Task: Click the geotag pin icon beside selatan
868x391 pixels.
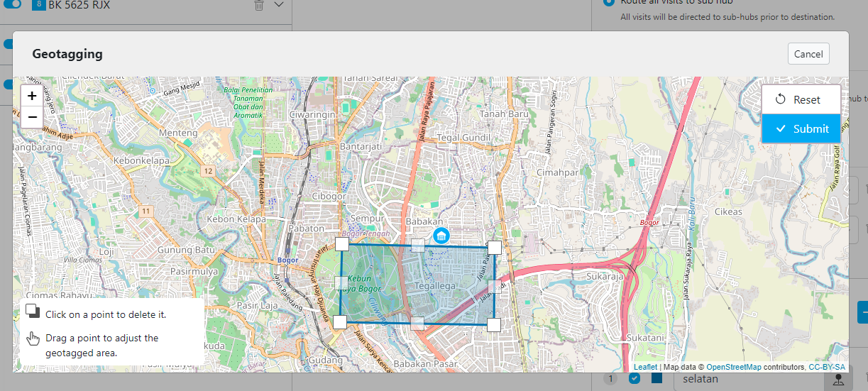Action: point(838,380)
